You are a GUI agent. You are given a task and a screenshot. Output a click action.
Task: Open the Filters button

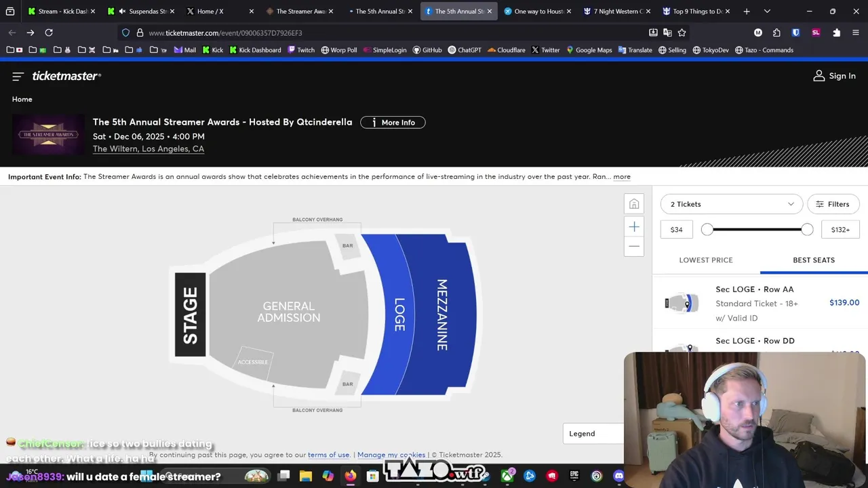click(833, 204)
